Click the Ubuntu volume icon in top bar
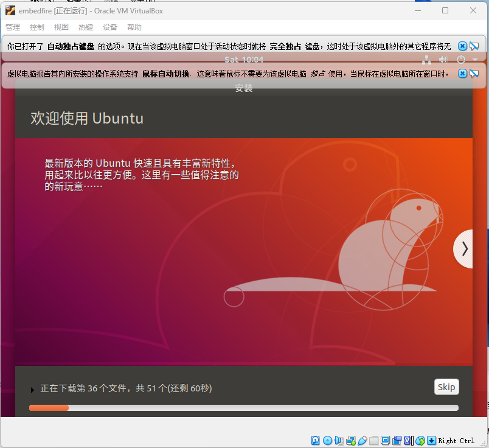 [443, 59]
